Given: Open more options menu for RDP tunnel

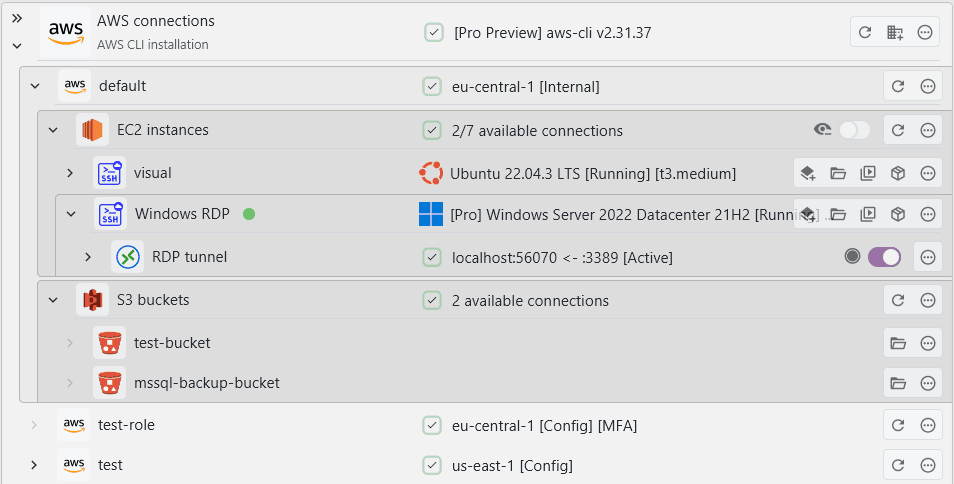Looking at the screenshot, I should click(928, 257).
